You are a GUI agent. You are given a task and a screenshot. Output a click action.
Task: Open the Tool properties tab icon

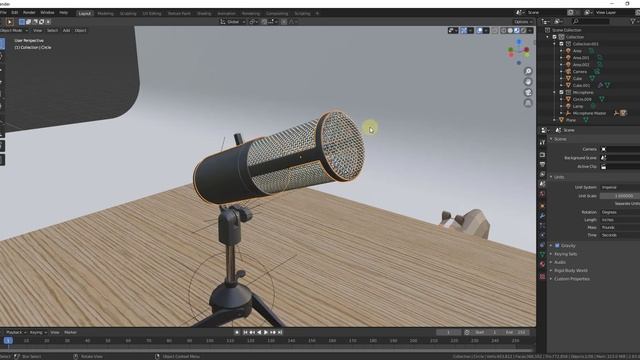tap(542, 142)
